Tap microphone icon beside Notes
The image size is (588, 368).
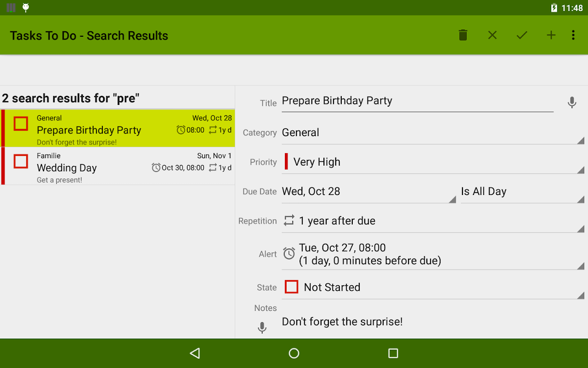(262, 328)
